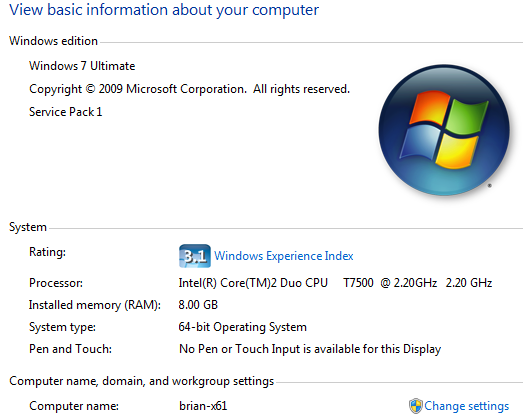The width and height of the screenshot is (526, 418).
Task: Click the Rating label
Action: 47,252
